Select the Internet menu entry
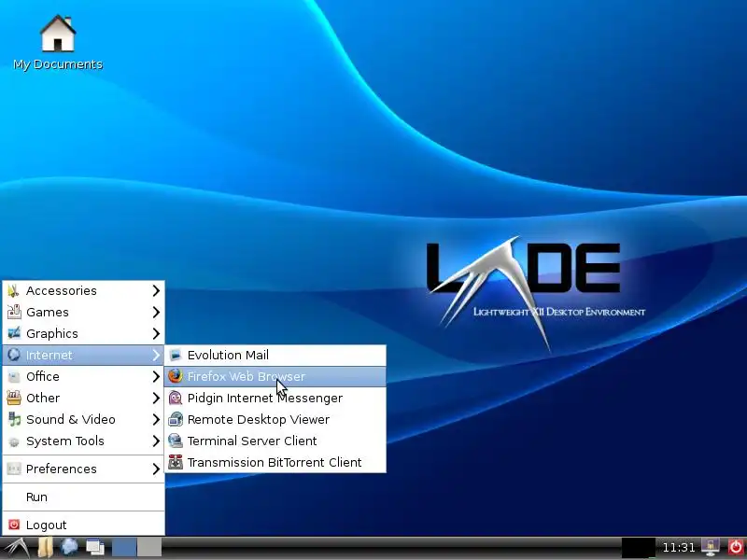This screenshot has width=747, height=560. click(x=83, y=355)
